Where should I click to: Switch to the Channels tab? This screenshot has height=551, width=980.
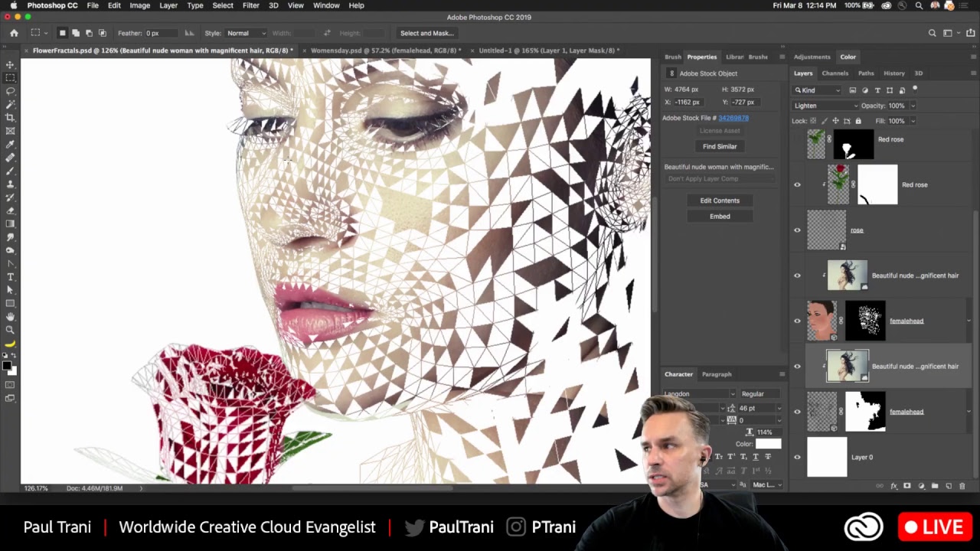835,73
